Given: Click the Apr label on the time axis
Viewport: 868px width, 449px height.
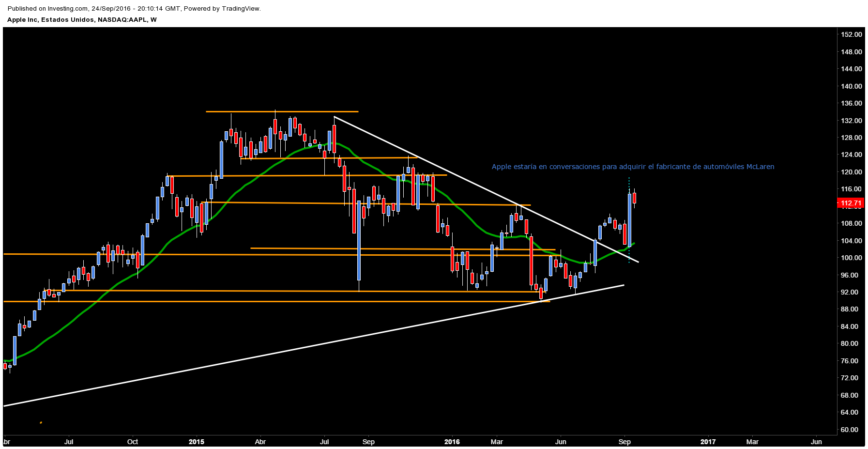Looking at the screenshot, I should click(260, 442).
